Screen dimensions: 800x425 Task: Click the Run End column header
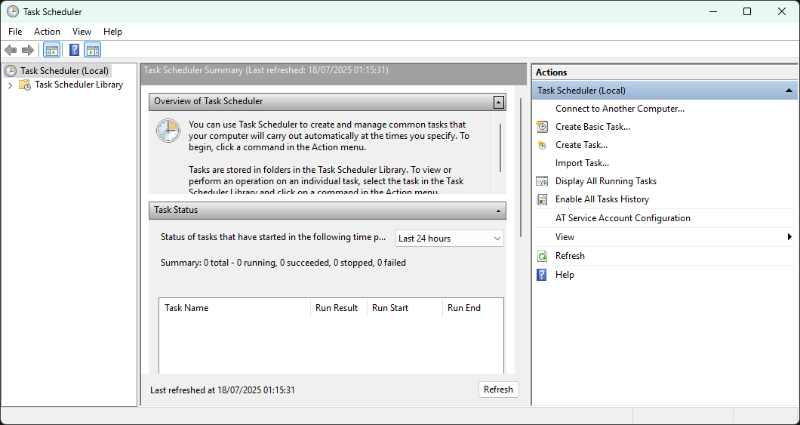coord(472,308)
